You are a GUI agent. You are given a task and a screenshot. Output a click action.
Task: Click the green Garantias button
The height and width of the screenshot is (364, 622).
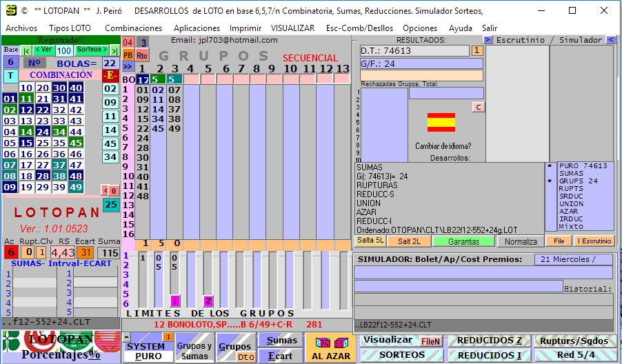463,241
